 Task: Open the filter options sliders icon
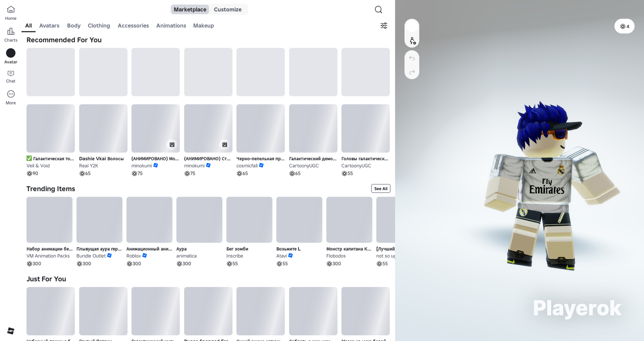[x=384, y=26]
